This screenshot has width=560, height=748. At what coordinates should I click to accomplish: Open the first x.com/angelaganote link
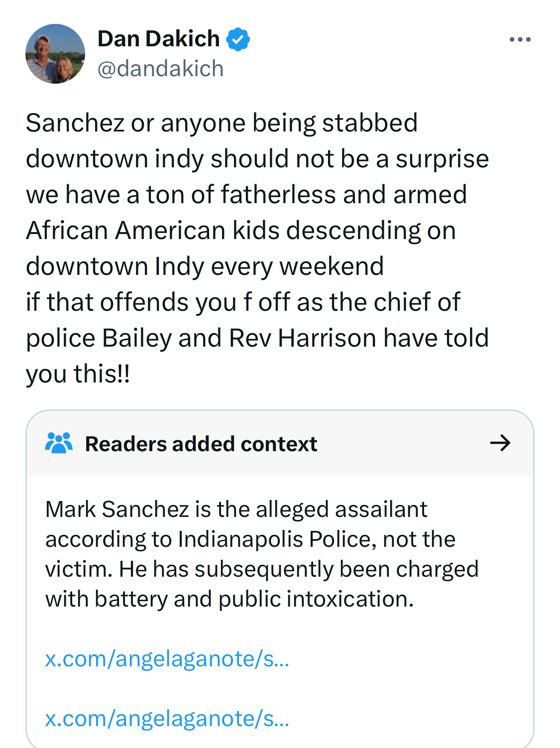coord(167,659)
